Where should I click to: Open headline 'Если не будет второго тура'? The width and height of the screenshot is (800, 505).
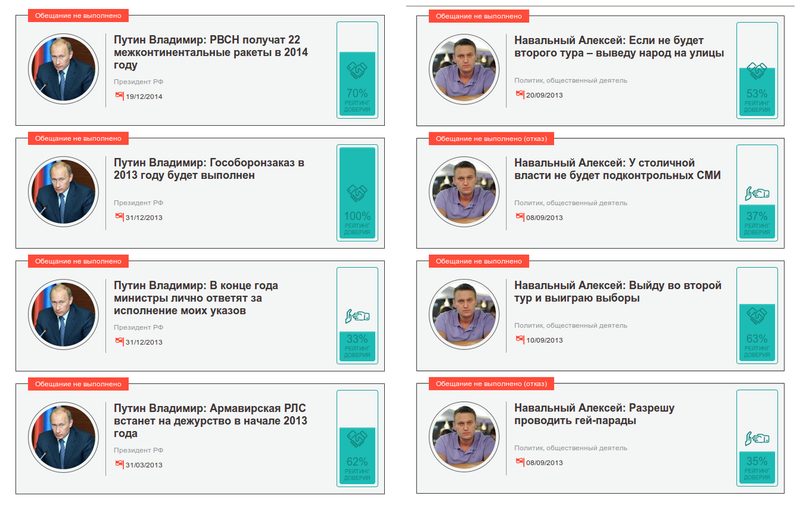619,46
